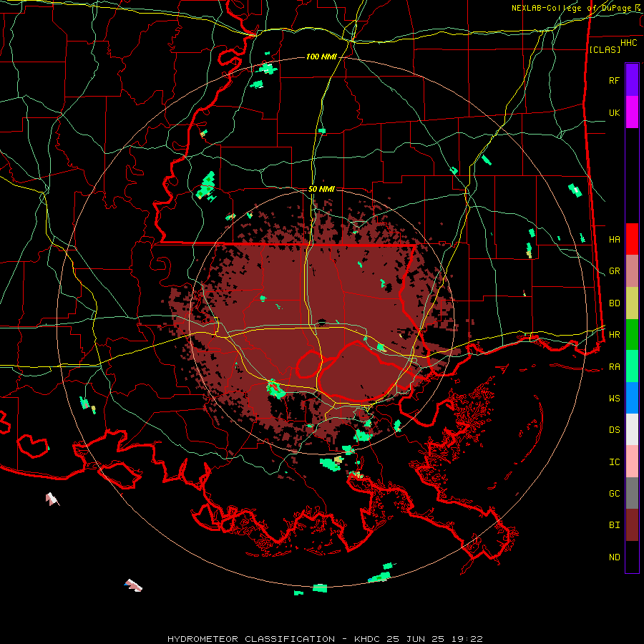Image resolution: width=644 pixels, height=644 pixels.
Task: Click the ND legend label
Action: [x=615, y=557]
